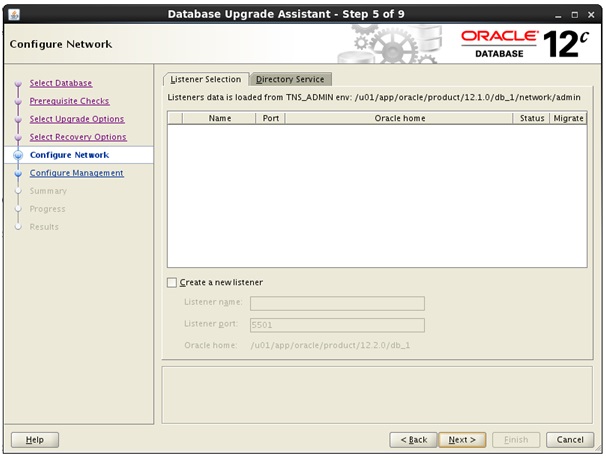606x458 pixels.
Task: Open Help for this wizard
Action: (x=35, y=440)
